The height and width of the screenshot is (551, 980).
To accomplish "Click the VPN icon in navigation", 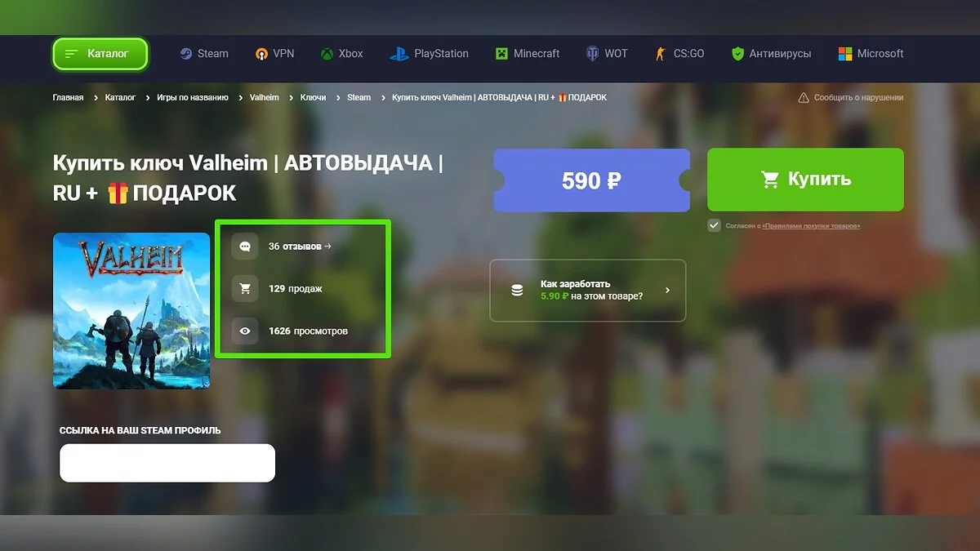I will coord(261,54).
